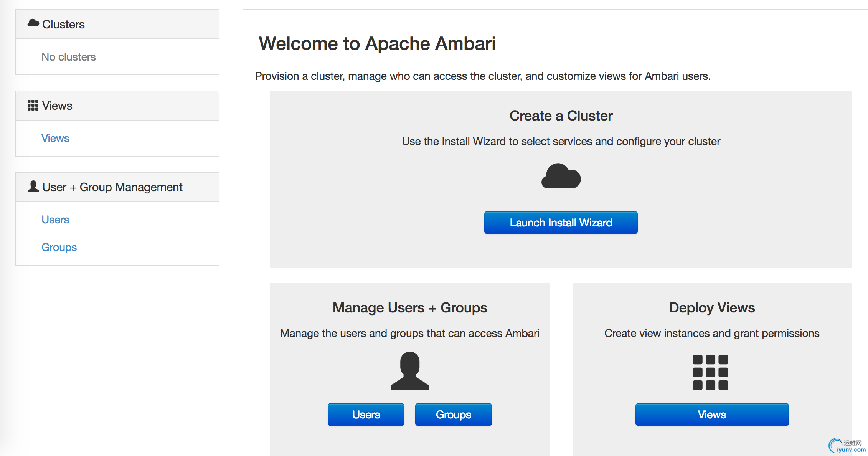Open the blue Users button in Manage Users + Groups
The image size is (868, 456).
coord(366,415)
